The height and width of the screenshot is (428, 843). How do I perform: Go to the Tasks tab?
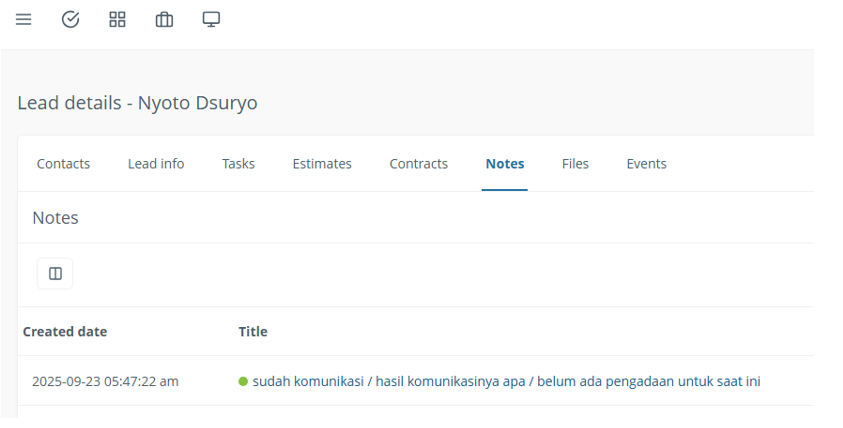tap(238, 164)
